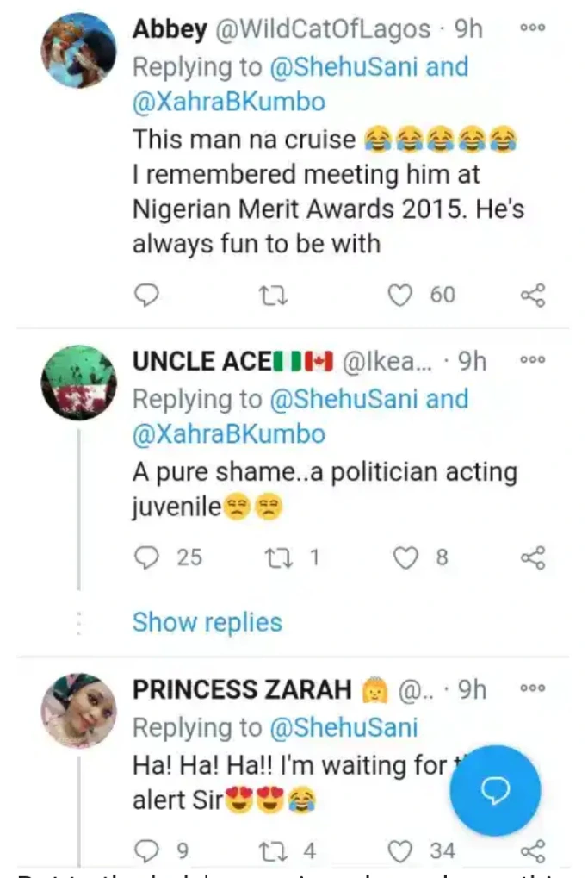Open Abbey's profile picture
Viewport: 588px width, 878px height.
[x=78, y=51]
